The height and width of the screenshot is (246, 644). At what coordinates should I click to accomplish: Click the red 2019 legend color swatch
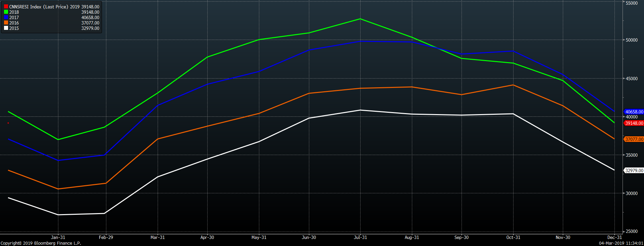pyautogui.click(x=6, y=7)
